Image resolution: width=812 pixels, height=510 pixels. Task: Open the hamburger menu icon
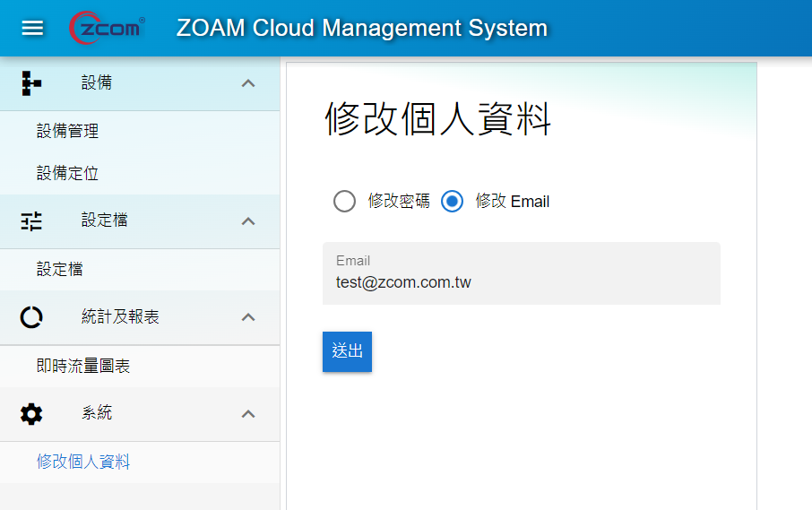tap(32, 28)
